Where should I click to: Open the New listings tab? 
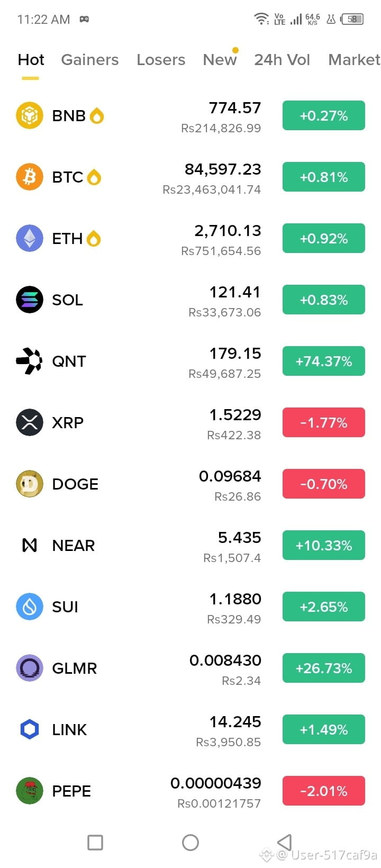tap(220, 60)
